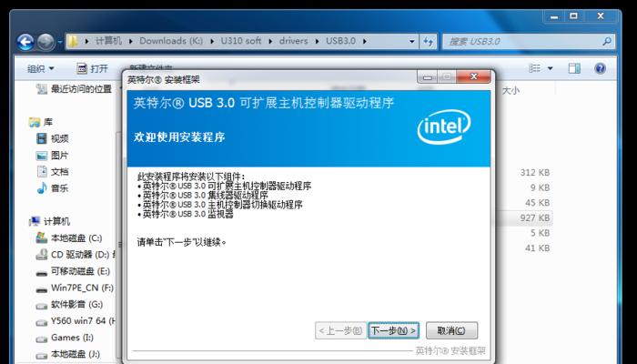The width and height of the screenshot is (637, 364).
Task: Click the 取消(C) button
Action: tap(451, 330)
